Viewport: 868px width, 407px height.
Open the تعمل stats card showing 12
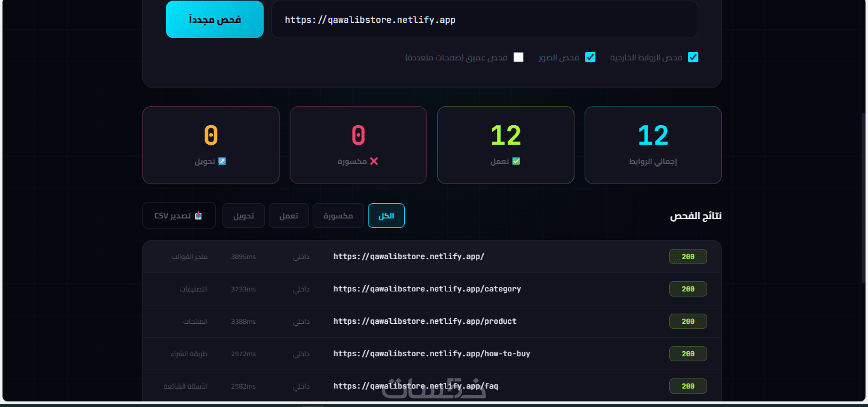click(x=506, y=145)
